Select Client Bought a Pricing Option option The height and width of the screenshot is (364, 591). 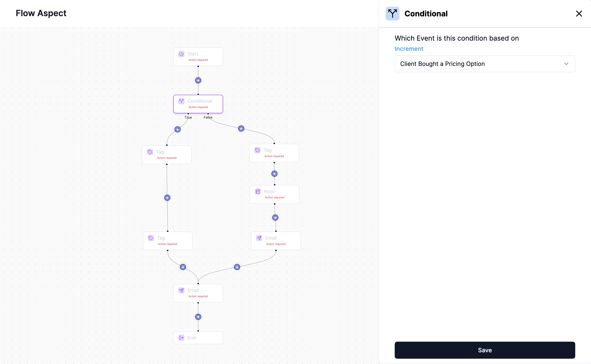[x=485, y=64]
